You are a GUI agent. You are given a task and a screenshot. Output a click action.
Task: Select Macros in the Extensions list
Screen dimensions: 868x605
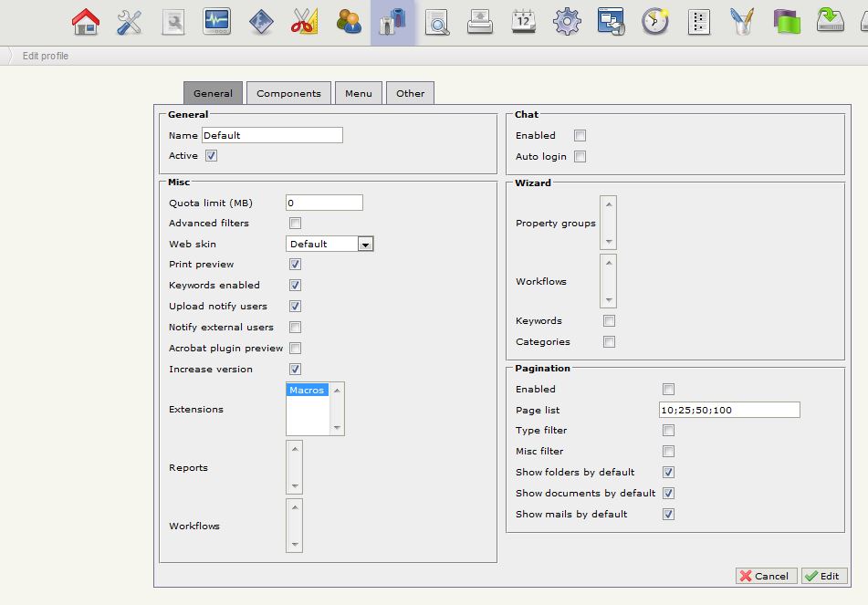[307, 391]
